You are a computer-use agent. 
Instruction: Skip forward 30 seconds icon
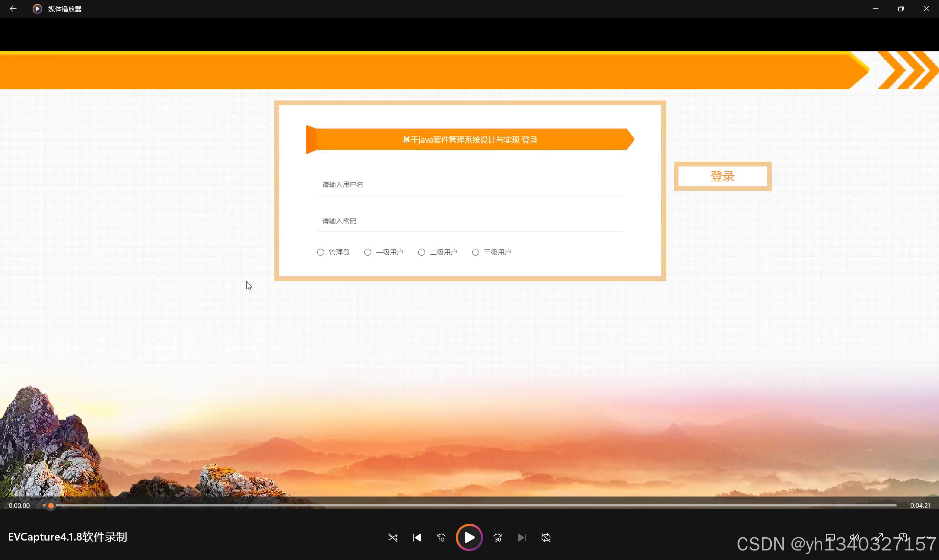pos(498,537)
